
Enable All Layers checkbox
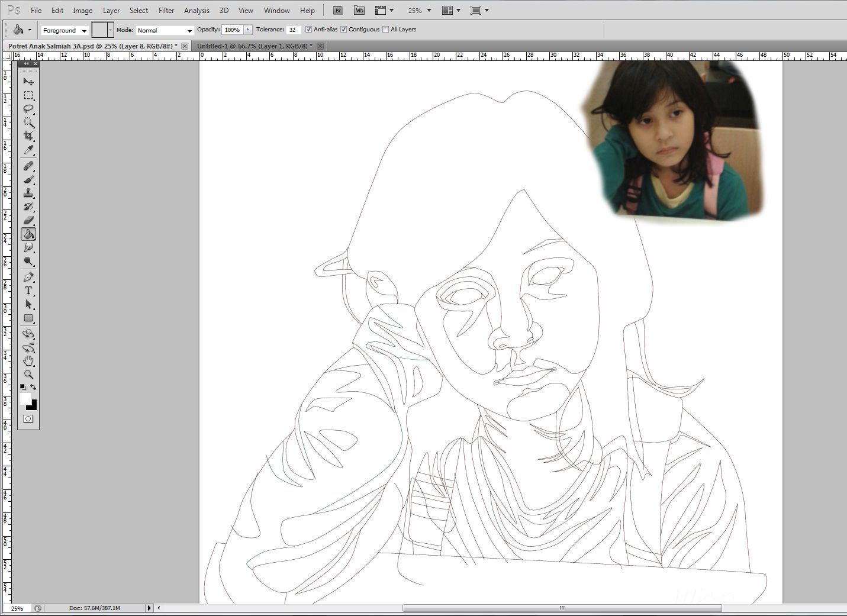[386, 30]
